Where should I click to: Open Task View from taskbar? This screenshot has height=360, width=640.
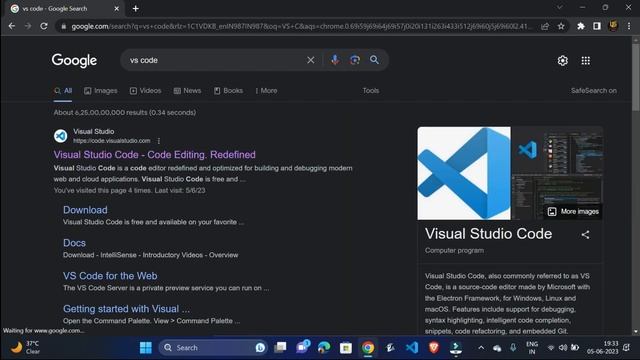point(280,348)
